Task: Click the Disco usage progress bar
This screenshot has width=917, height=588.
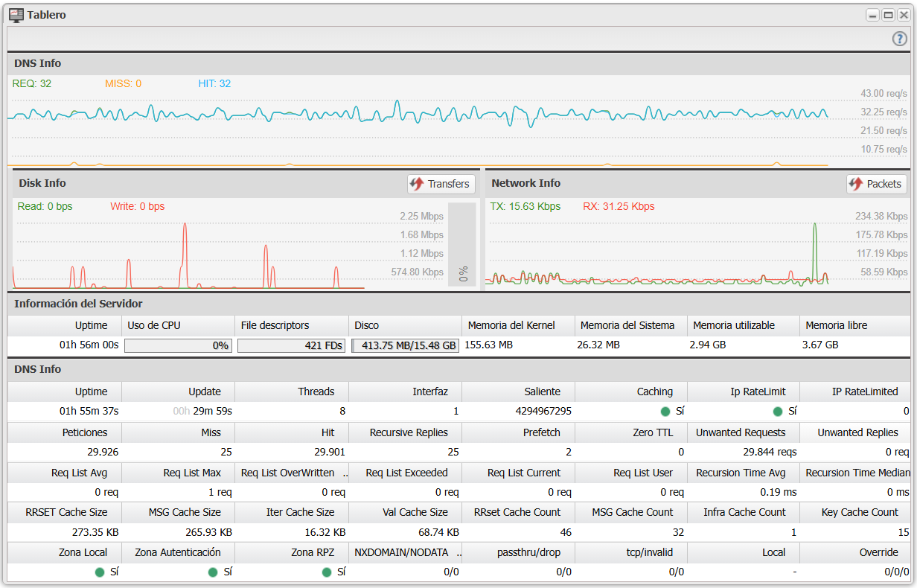Action: pyautogui.click(x=406, y=345)
